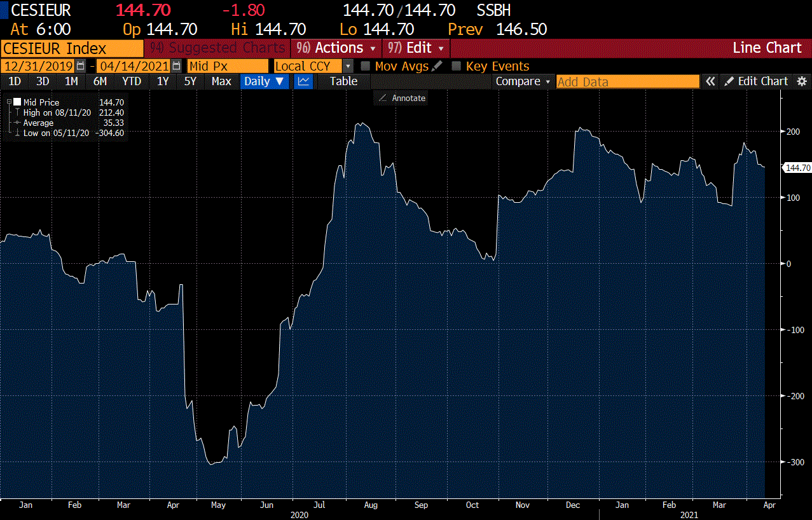Open the Compare dropdown
Viewport: 812px width, 520px height.
tap(523, 81)
